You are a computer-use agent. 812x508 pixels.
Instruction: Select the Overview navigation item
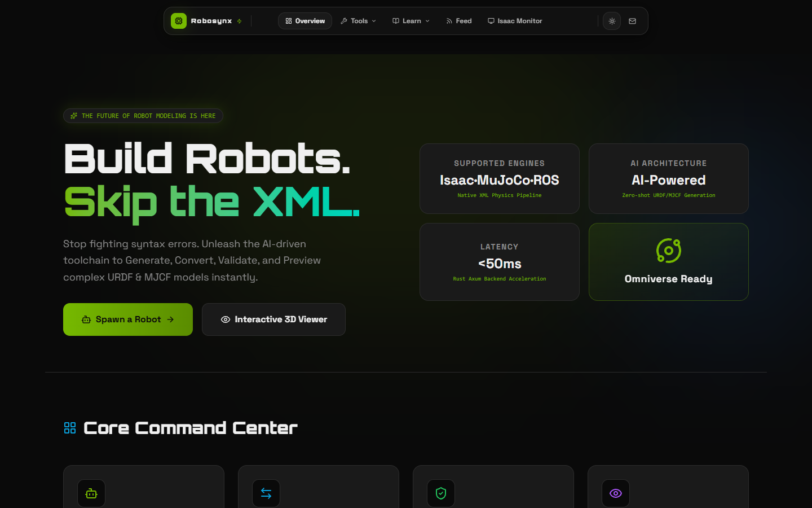pos(304,21)
